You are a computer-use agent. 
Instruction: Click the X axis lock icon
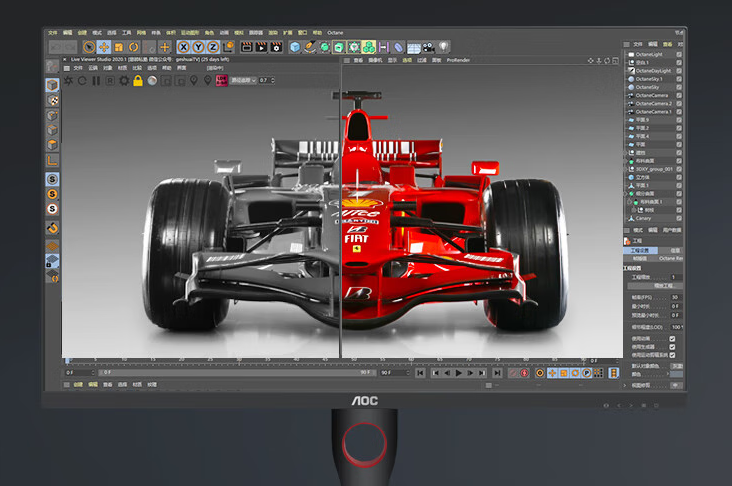(x=184, y=46)
